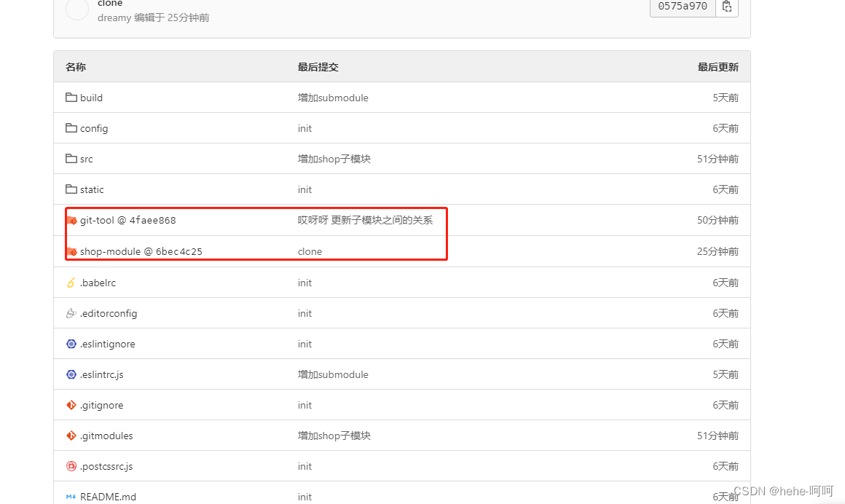845x504 pixels.
Task: Open the README.md file
Action: 108,497
